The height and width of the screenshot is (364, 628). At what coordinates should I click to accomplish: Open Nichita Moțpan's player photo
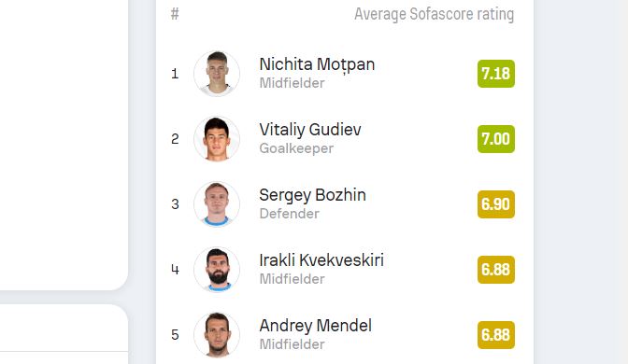217,74
